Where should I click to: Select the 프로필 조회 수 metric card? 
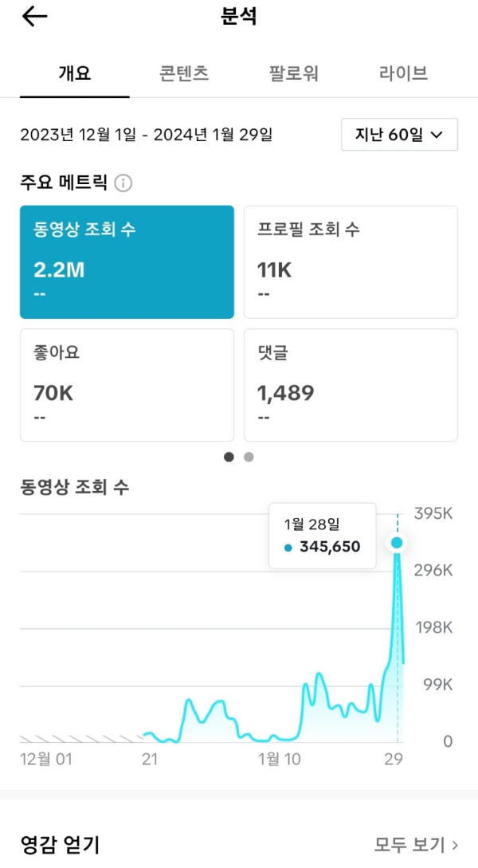pyautogui.click(x=351, y=262)
